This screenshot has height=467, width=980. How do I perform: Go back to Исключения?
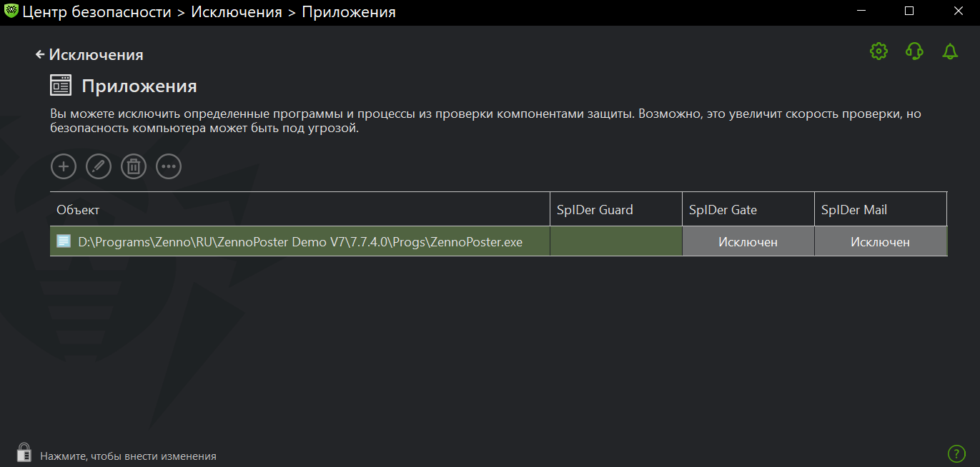pyautogui.click(x=89, y=55)
